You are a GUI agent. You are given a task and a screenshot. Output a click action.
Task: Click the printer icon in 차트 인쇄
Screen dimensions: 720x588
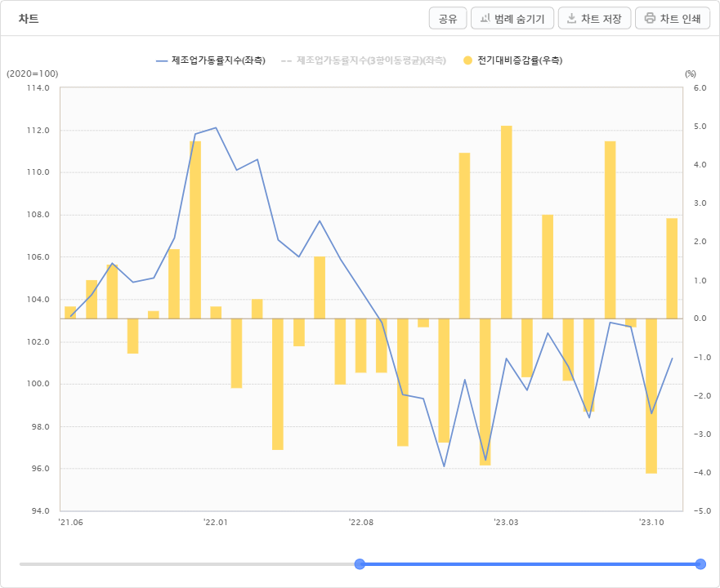pyautogui.click(x=650, y=18)
